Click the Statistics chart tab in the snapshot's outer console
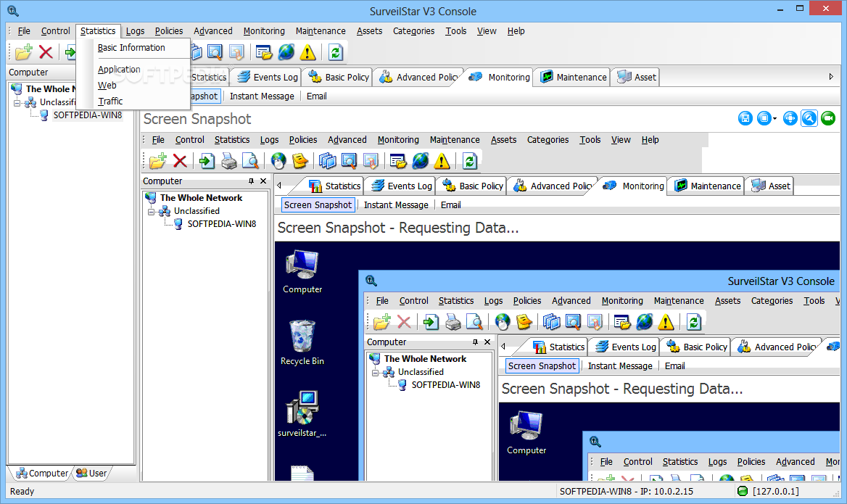 pos(334,186)
